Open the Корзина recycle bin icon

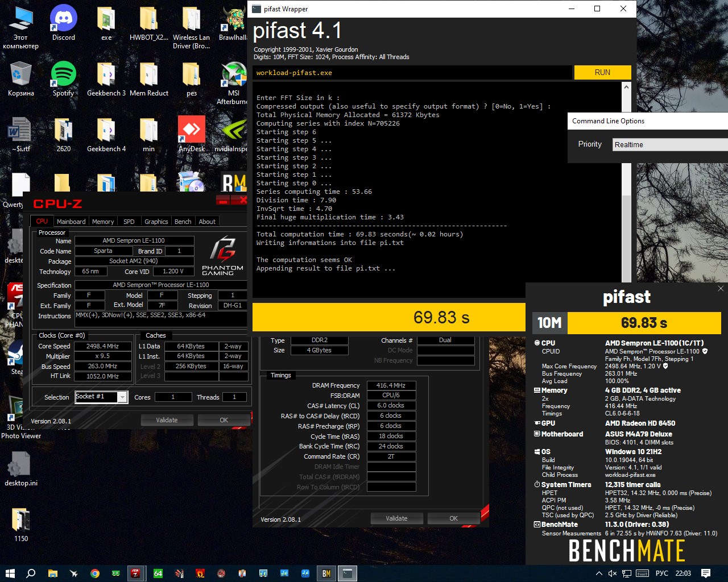point(21,79)
